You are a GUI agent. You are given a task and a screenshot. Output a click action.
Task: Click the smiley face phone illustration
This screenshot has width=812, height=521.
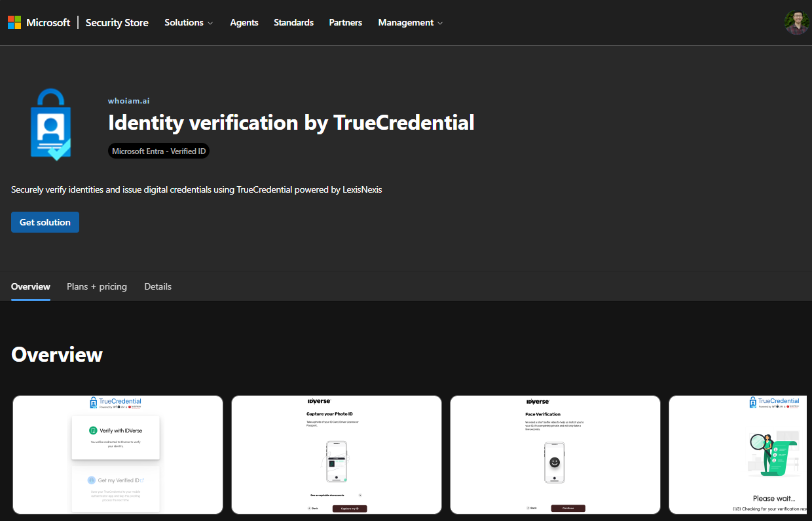(555, 462)
